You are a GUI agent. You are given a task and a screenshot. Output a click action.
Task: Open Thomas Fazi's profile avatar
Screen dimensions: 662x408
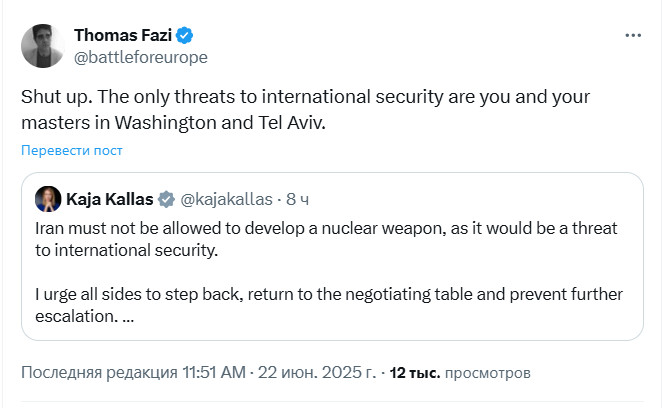pos(42,46)
